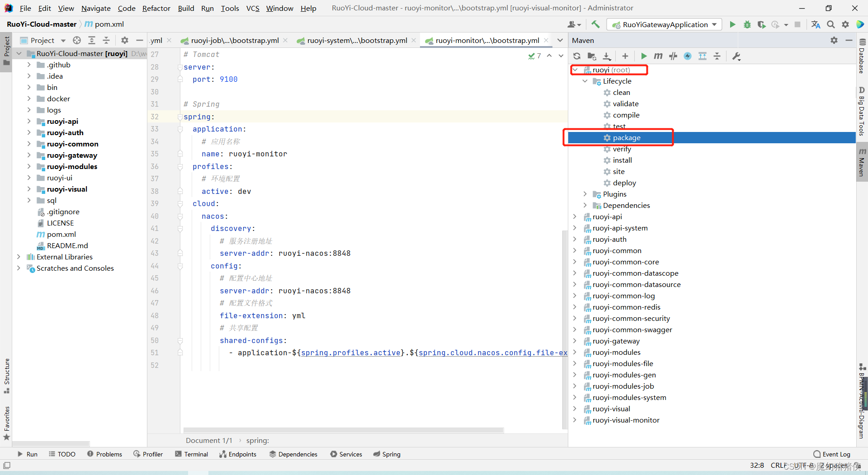Hide the Project panel with minus icon
Screen dimensions: 868x475
pyautogui.click(x=140, y=40)
